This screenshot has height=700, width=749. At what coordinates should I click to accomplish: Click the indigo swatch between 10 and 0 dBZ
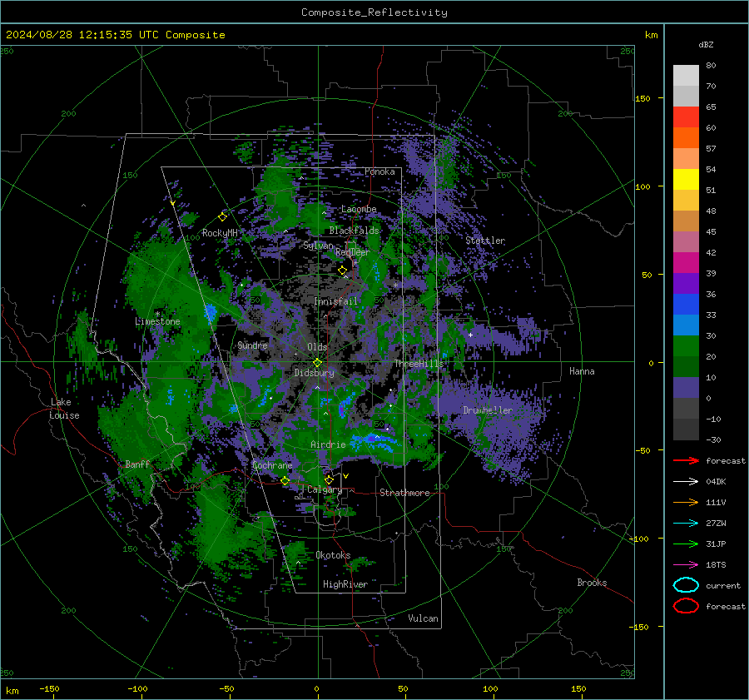(686, 388)
